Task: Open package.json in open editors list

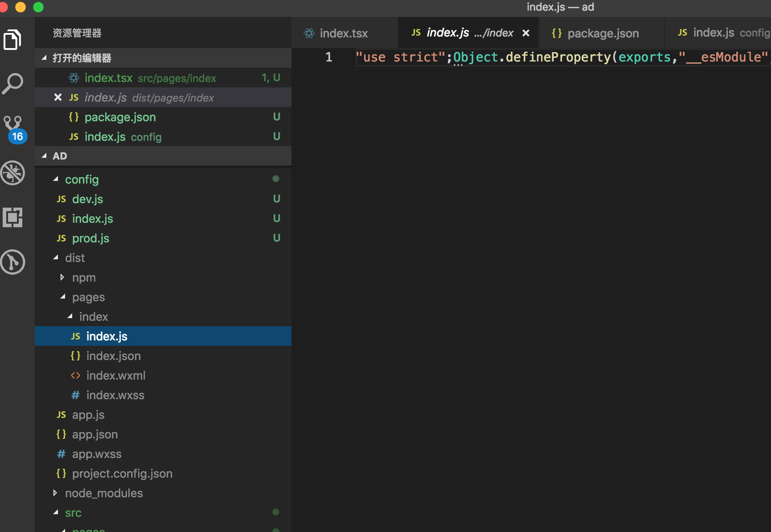Action: (163, 117)
